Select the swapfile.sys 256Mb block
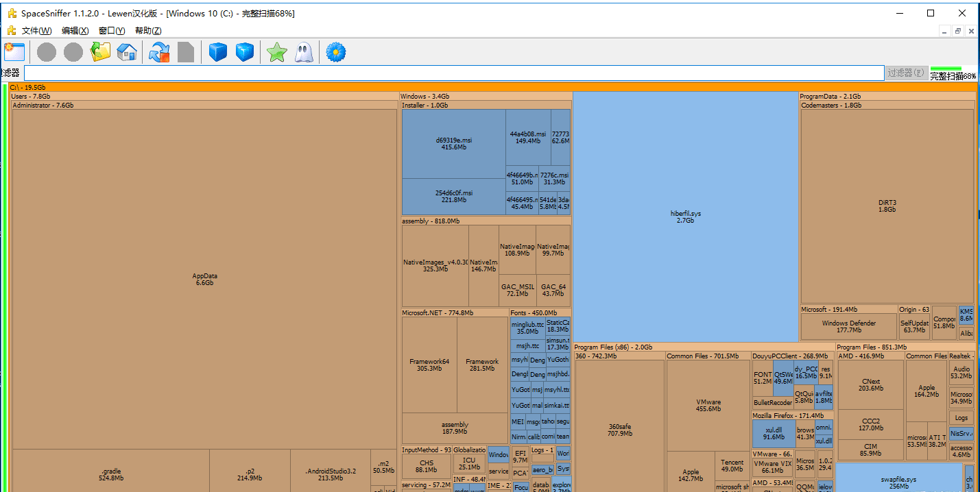The height and width of the screenshot is (492, 980). coord(899,479)
